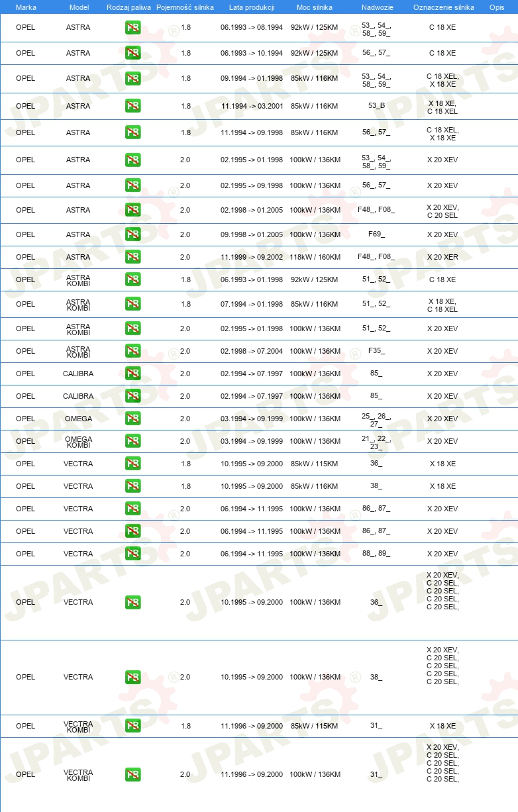
Task: Click the Nadwozie column header
Action: click(376, 7)
